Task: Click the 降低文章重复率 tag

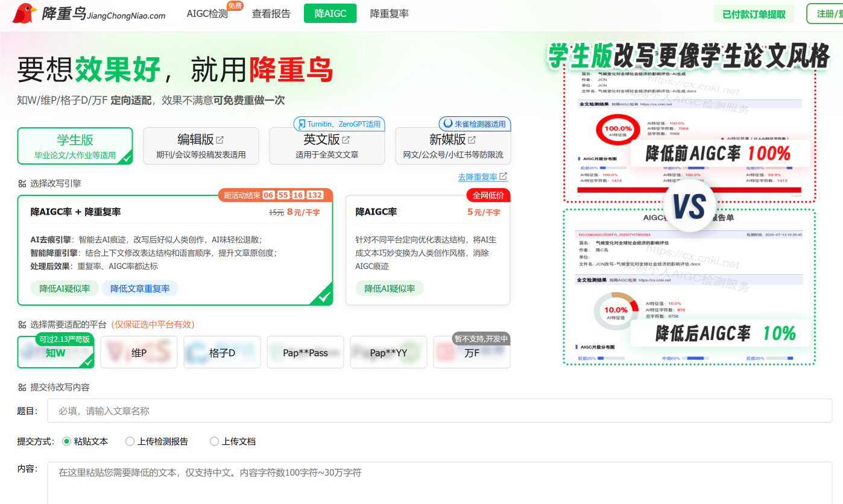Action: [x=140, y=289]
